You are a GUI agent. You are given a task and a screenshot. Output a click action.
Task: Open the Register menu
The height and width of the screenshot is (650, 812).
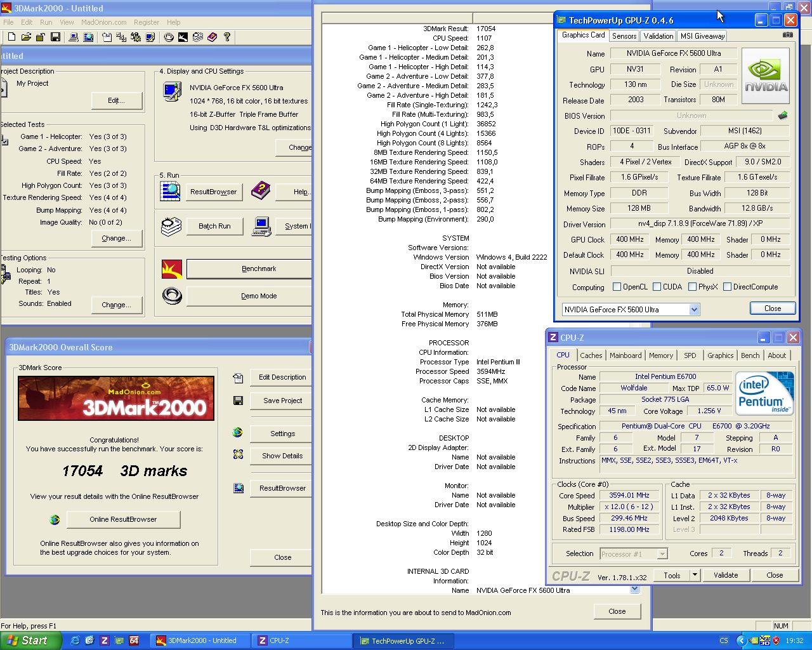pyautogui.click(x=147, y=22)
